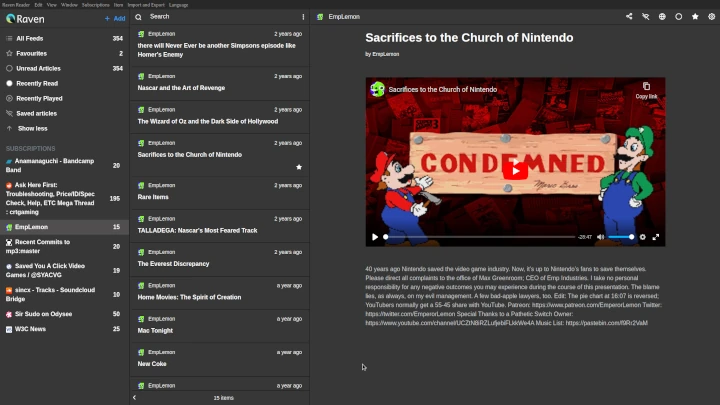Click the share article icon

click(x=629, y=17)
